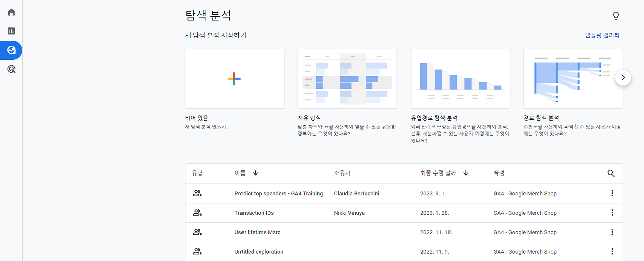Click the 유형 column header

pos(197,173)
